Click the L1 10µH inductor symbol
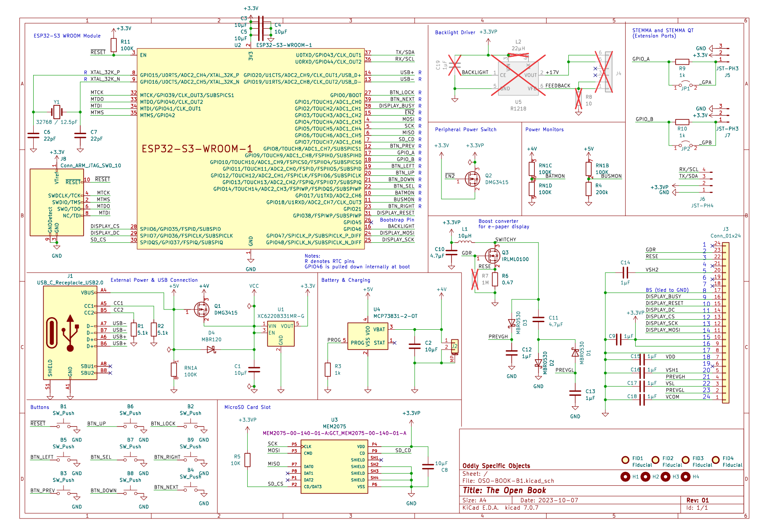766x532 pixels. coord(465,241)
